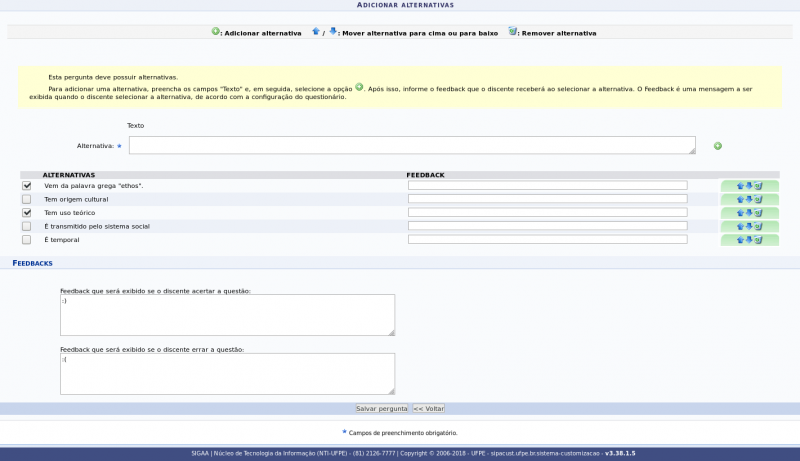Edit the correct-answer feedback textarea

(228, 315)
